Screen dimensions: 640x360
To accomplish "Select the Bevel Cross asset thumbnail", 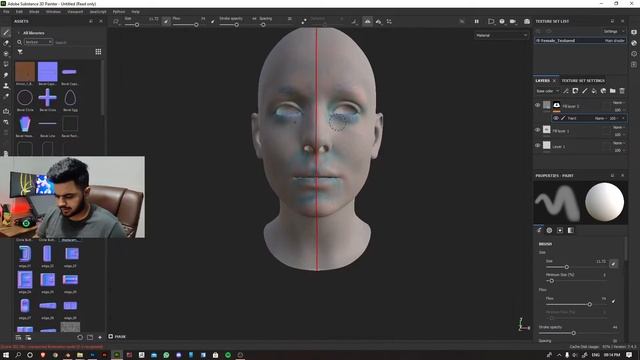I will click(x=48, y=98).
